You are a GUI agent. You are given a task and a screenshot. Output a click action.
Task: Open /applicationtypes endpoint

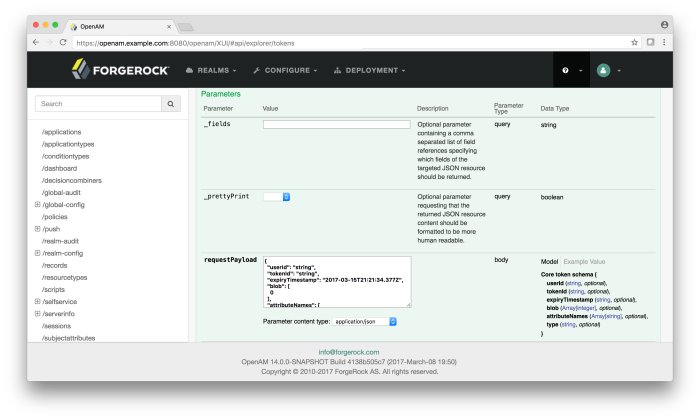pos(68,144)
